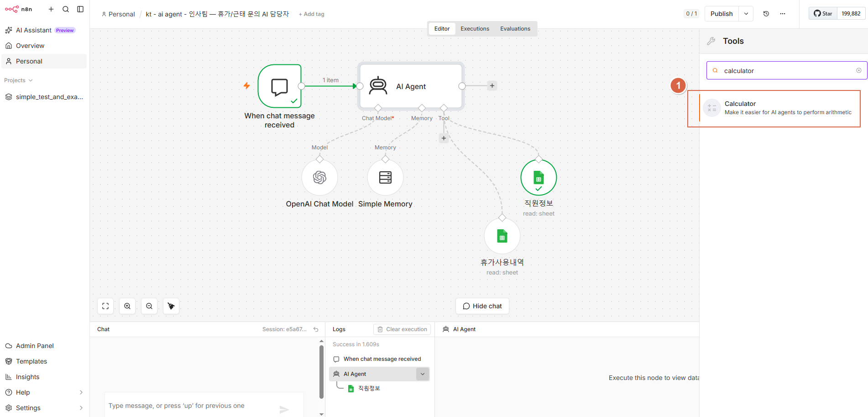
Task: Expand the Projects section
Action: [18, 80]
